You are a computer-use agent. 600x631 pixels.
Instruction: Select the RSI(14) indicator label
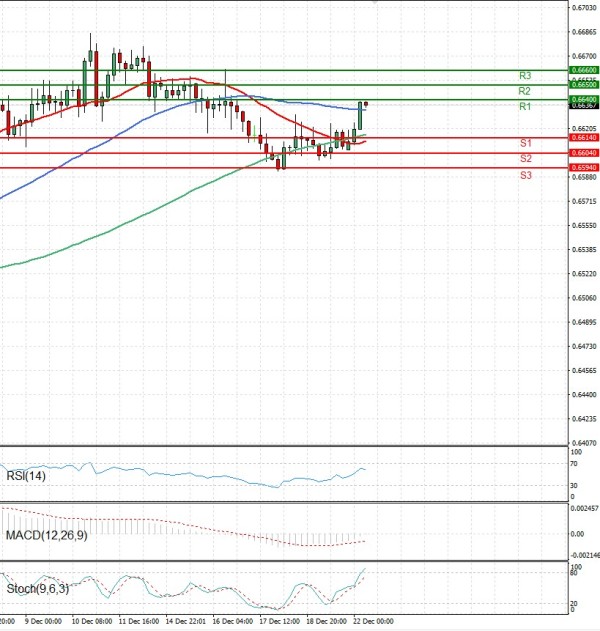tap(27, 477)
